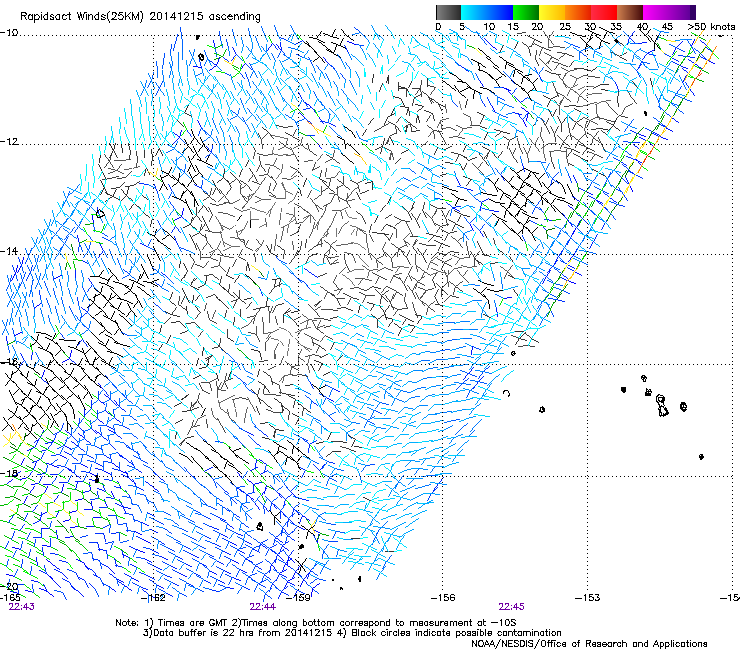
Task: Click the -156 longitude axis label
Action: [x=443, y=598]
